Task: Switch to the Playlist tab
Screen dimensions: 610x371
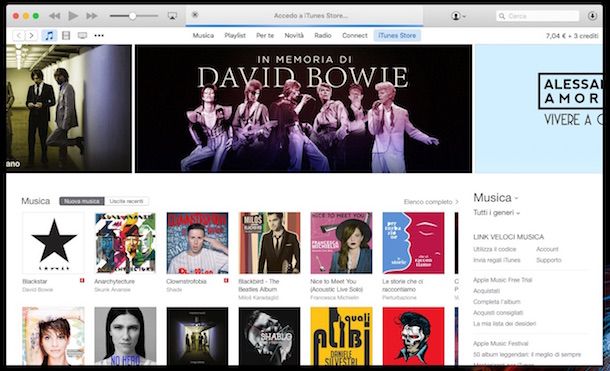Action: [x=235, y=35]
